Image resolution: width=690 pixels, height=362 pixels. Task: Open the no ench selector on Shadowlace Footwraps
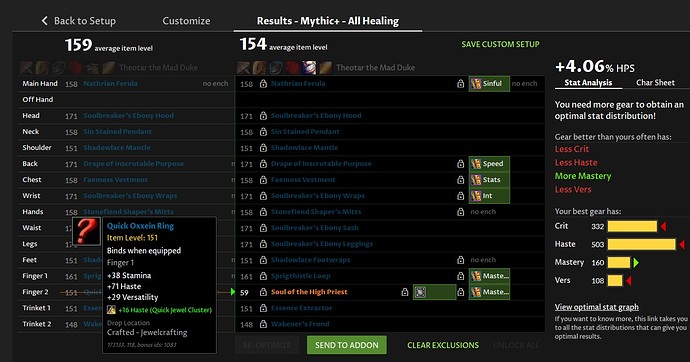tap(483, 260)
